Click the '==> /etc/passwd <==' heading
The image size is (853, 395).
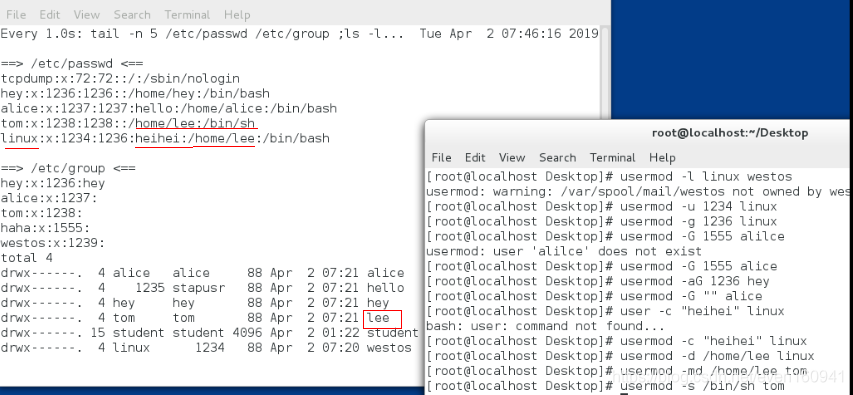(72, 64)
